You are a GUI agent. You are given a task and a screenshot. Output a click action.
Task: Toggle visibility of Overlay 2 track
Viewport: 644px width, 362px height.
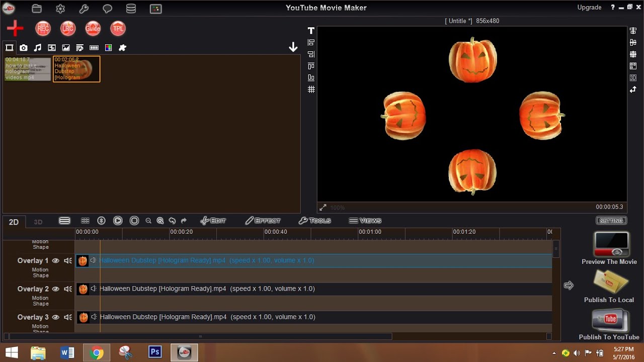(x=55, y=289)
